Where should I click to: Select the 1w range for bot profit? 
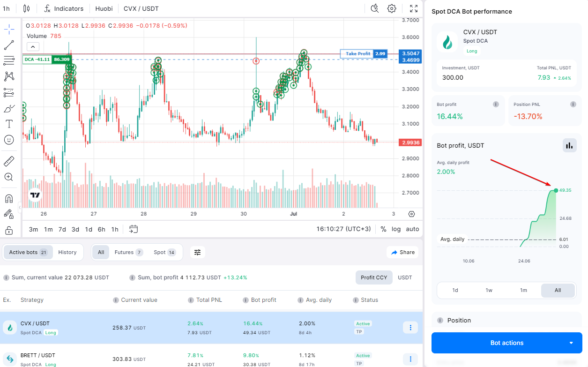(x=489, y=290)
